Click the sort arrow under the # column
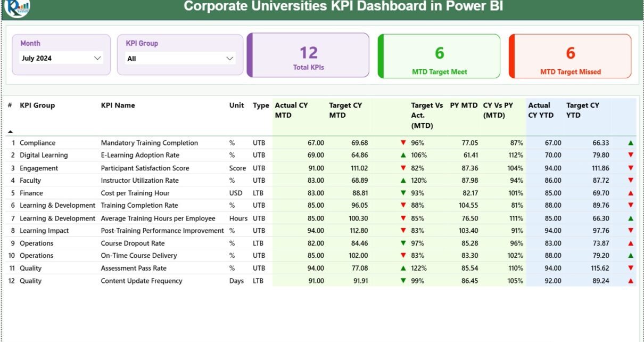Image resolution: width=644 pixels, height=342 pixels. click(10, 131)
